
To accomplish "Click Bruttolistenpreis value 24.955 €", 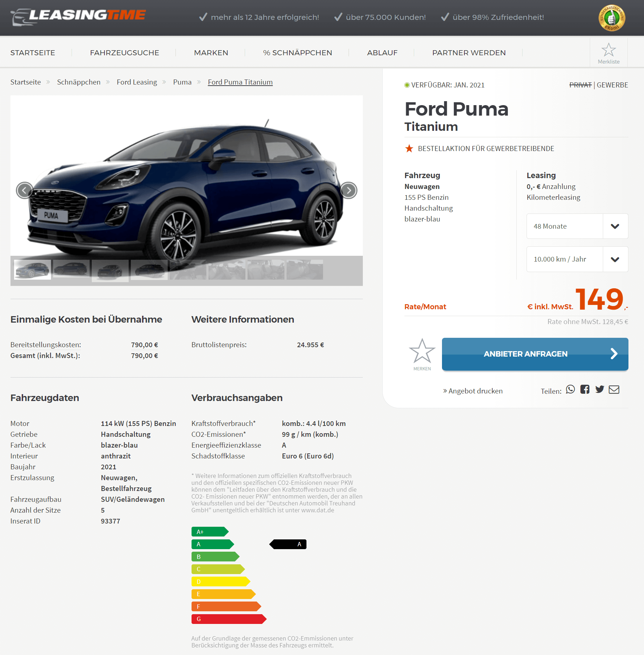I will (x=310, y=345).
